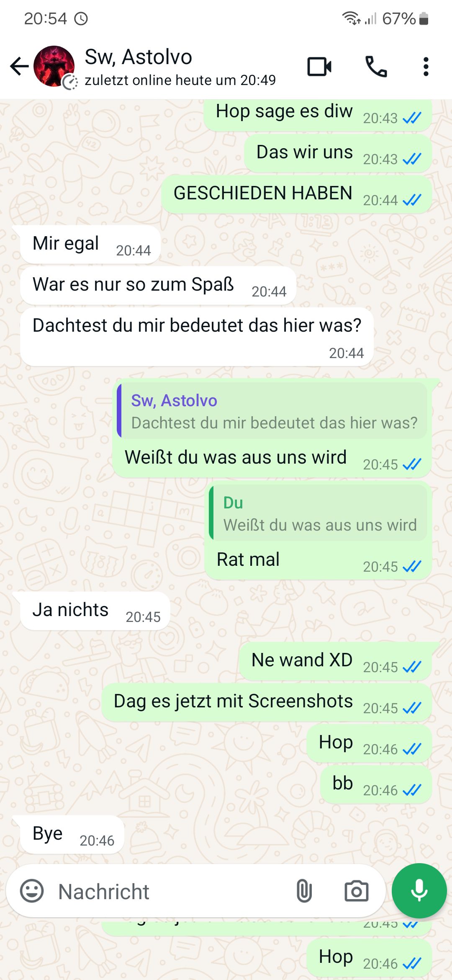
Task: Tap the back arrow to leave chat
Action: 19,67
